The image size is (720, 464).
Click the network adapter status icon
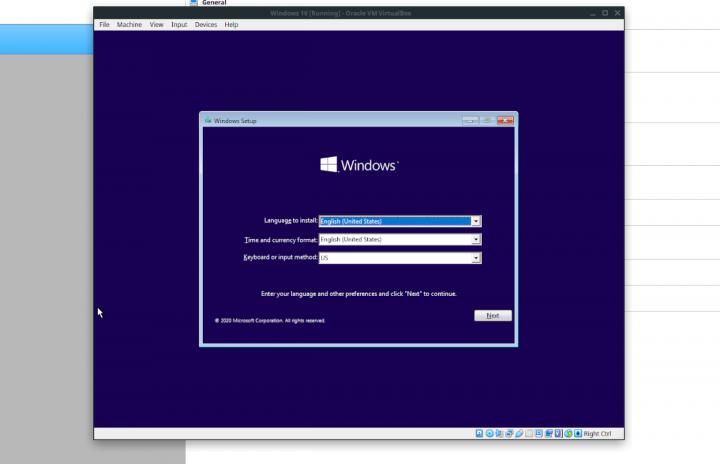[509, 433]
